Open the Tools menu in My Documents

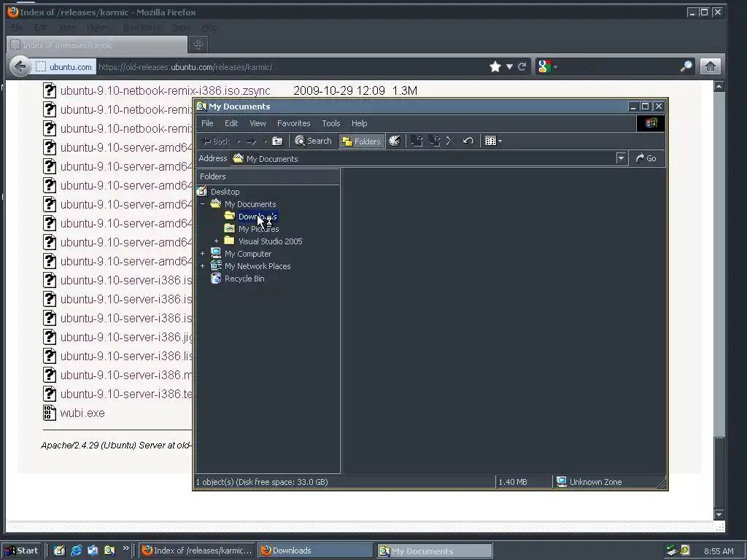[x=331, y=123]
